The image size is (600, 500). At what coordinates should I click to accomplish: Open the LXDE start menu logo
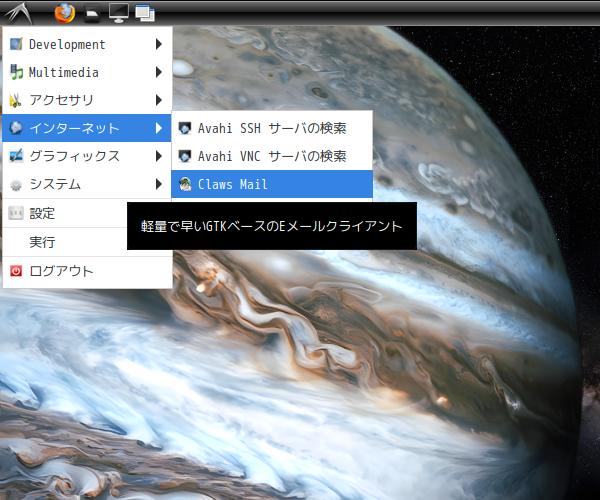click(x=17, y=13)
